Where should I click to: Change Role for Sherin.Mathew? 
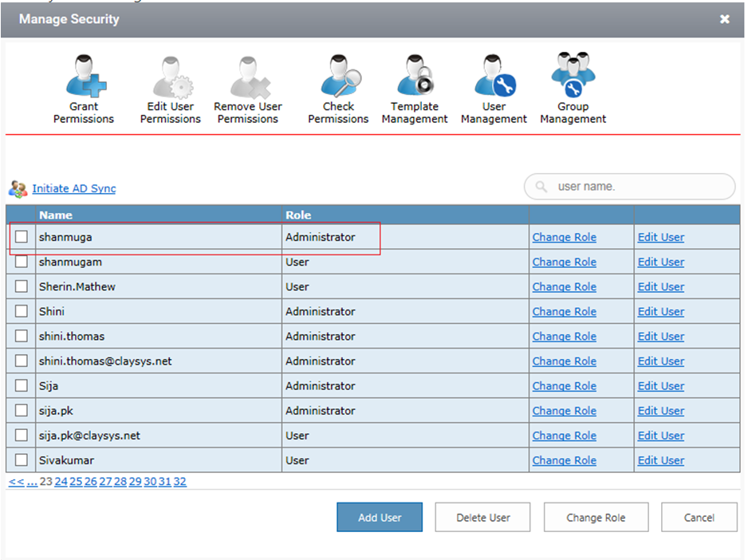pos(565,287)
